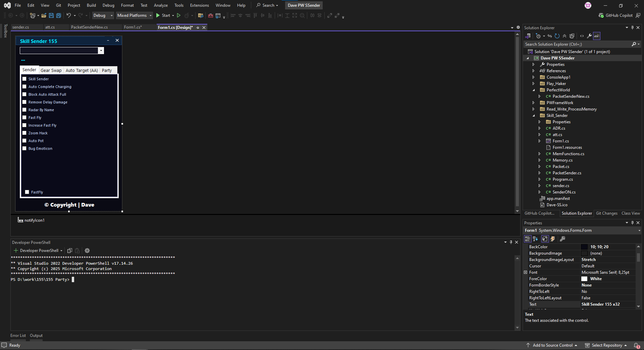Open the Developer PowerShell dropdown arrow
This screenshot has height=350, width=644.
click(x=61, y=251)
